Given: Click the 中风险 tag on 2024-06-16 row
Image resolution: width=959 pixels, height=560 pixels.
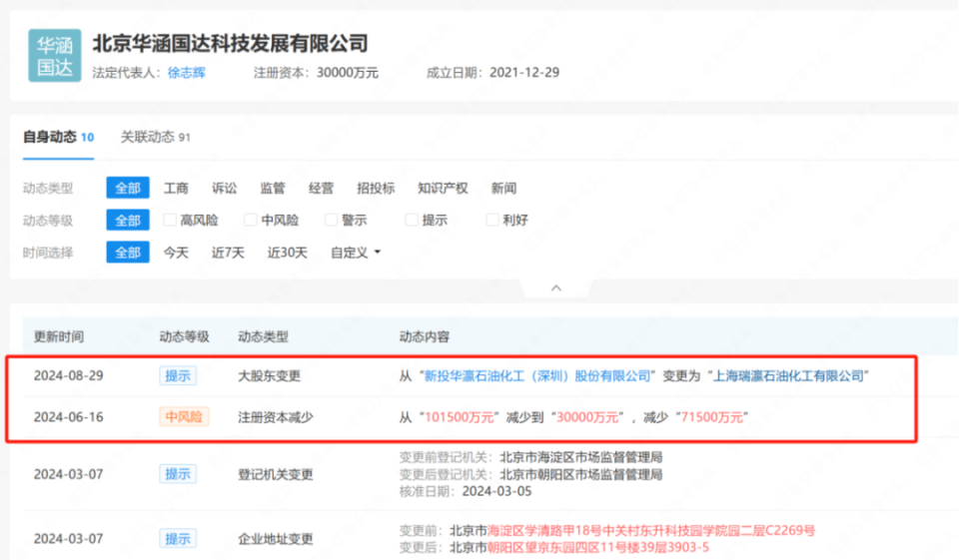Looking at the screenshot, I should tap(184, 417).
